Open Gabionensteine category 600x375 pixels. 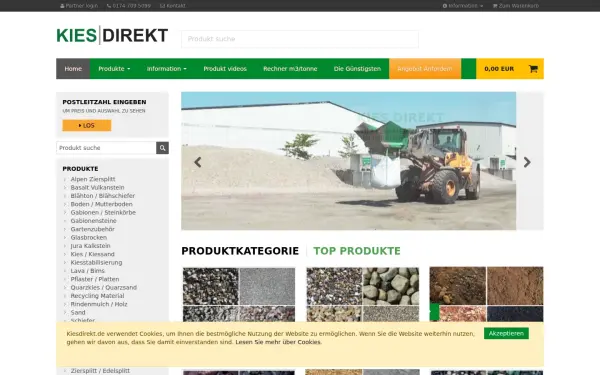[93, 221]
